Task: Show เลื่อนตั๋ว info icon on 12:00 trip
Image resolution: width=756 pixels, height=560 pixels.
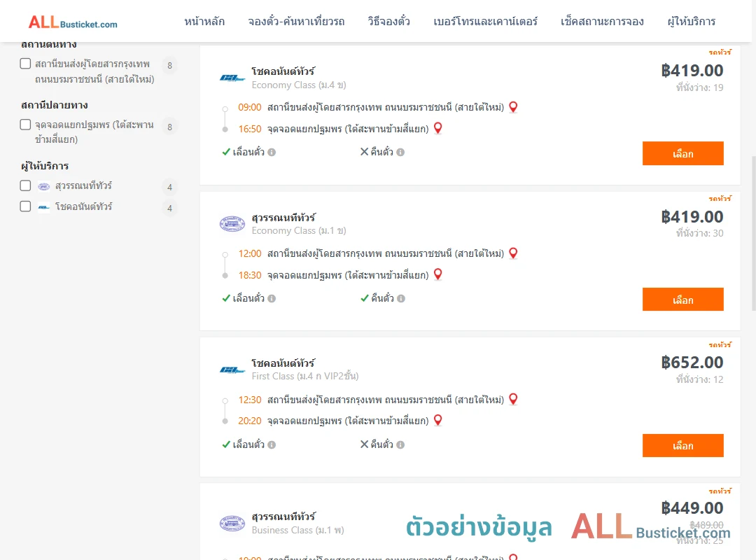Action: click(272, 299)
